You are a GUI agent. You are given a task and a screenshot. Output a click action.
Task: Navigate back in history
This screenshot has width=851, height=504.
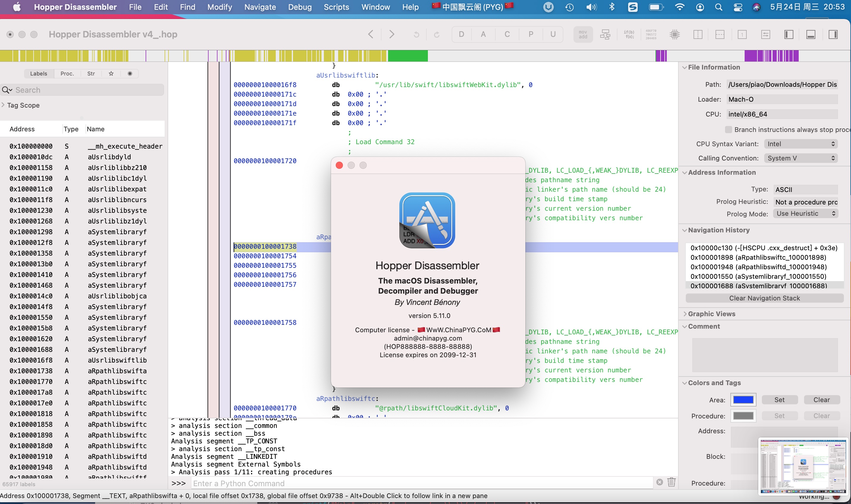371,34
